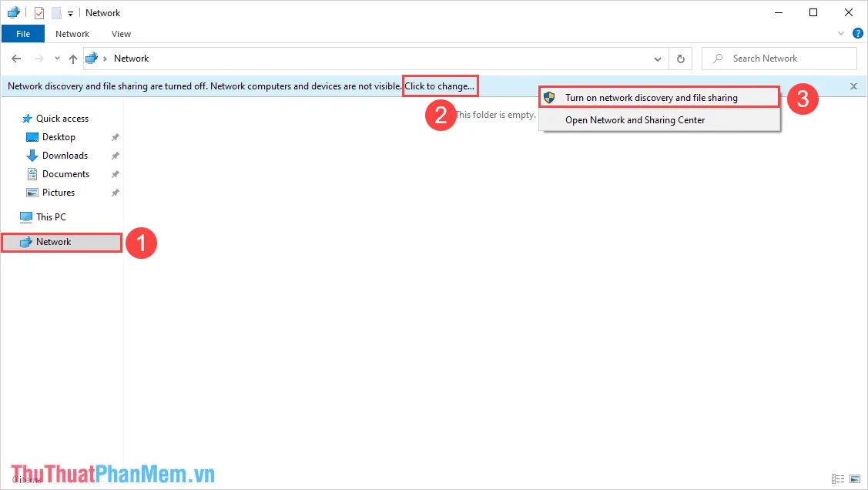The image size is (868, 490).
Task: Unpin Documents from Quick access
Action: (115, 173)
